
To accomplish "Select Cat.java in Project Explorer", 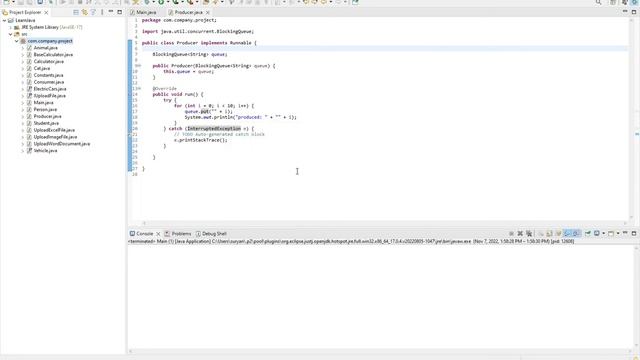I will click(x=42, y=69).
